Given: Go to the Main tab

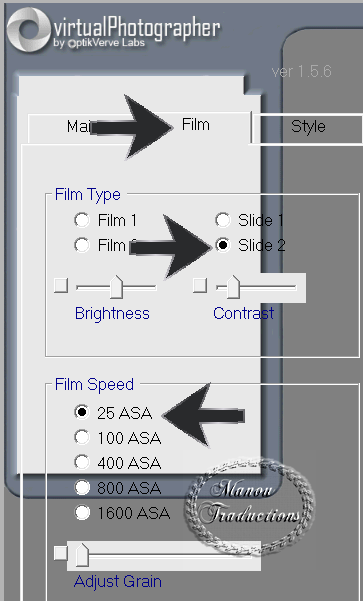Looking at the screenshot, I should (x=79, y=126).
